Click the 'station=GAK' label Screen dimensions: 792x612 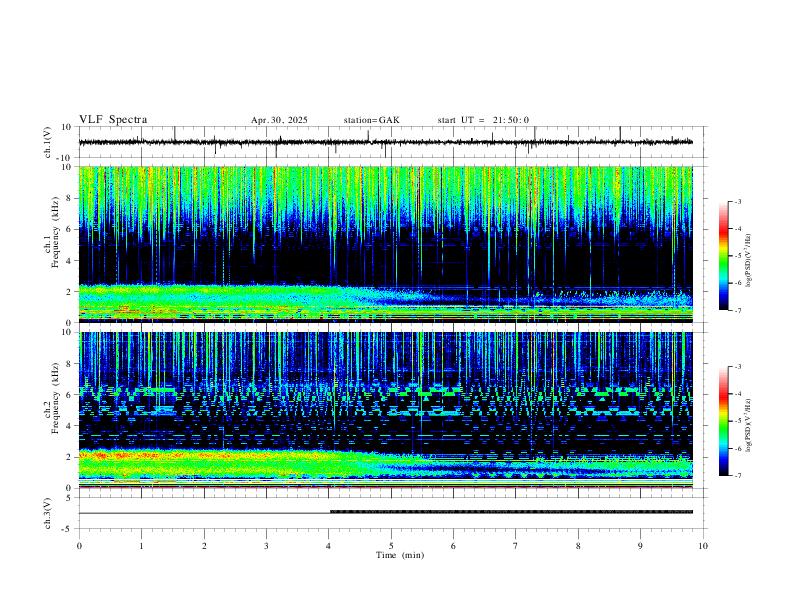(x=371, y=120)
